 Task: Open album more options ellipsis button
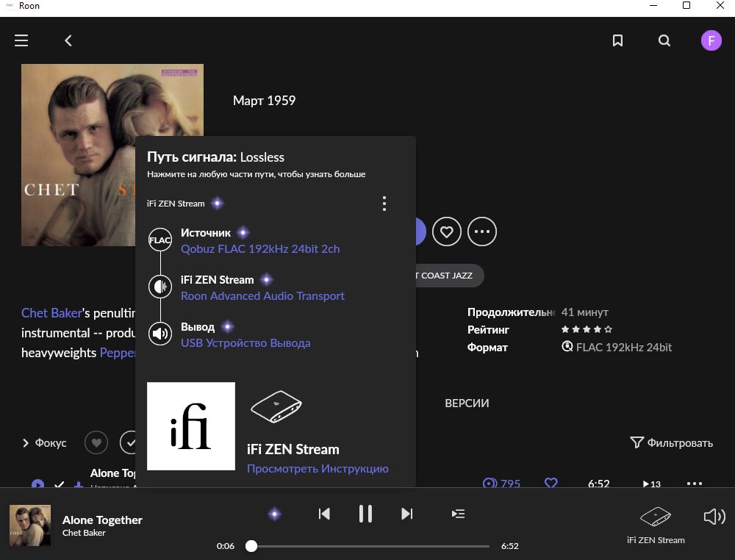482,231
